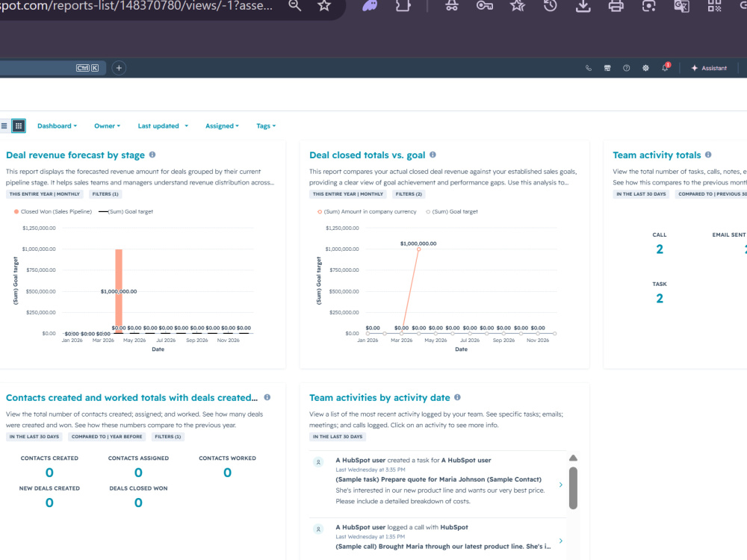The width and height of the screenshot is (747, 560).
Task: Click the FILTERS (1) tag on forecast report
Action: tap(105, 194)
